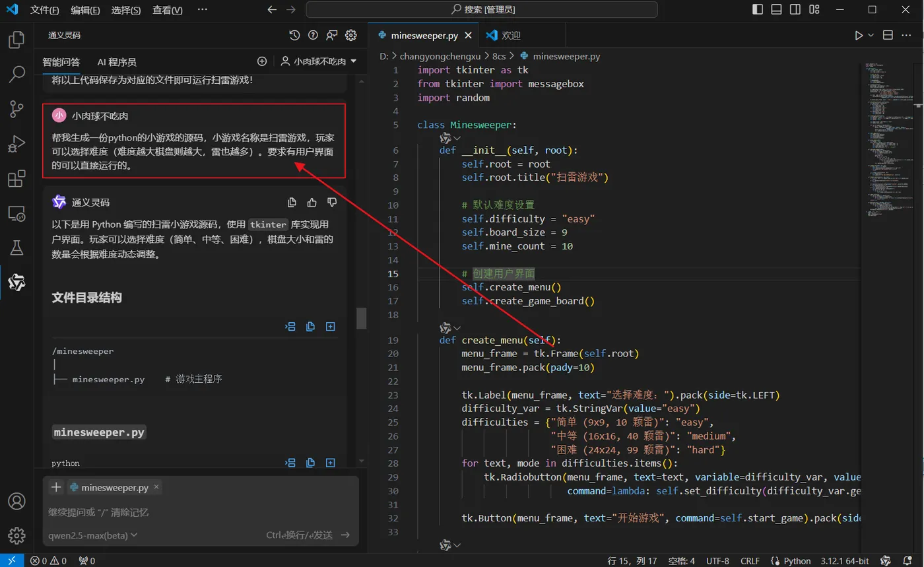Screen dimensions: 924x567
Task: Go forward with the navigation arrow
Action: pos(291,9)
